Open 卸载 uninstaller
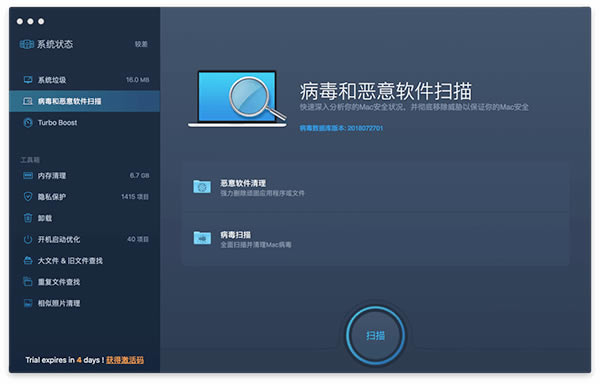Image resolution: width=600 pixels, height=384 pixels. coord(84,218)
